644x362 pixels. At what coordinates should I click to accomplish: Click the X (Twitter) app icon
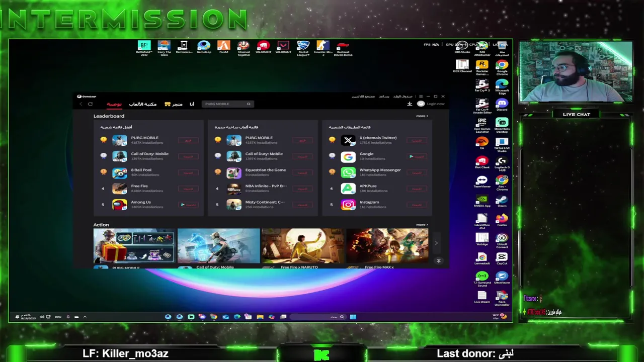(x=348, y=140)
